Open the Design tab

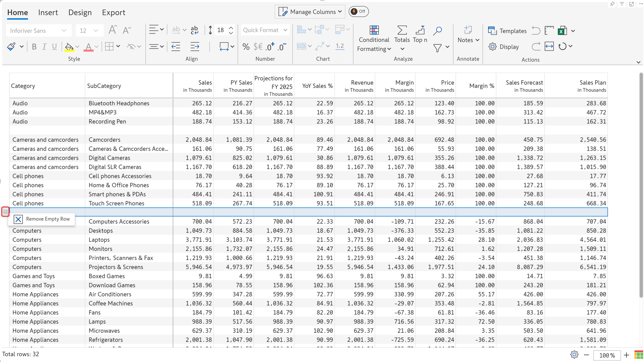tap(80, 12)
